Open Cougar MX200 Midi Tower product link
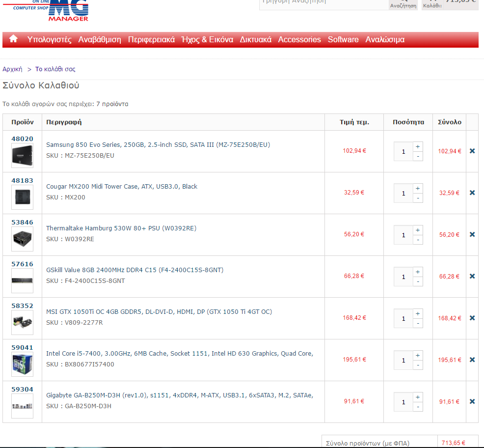Viewport: 484px width, 448px height. [x=122, y=186]
